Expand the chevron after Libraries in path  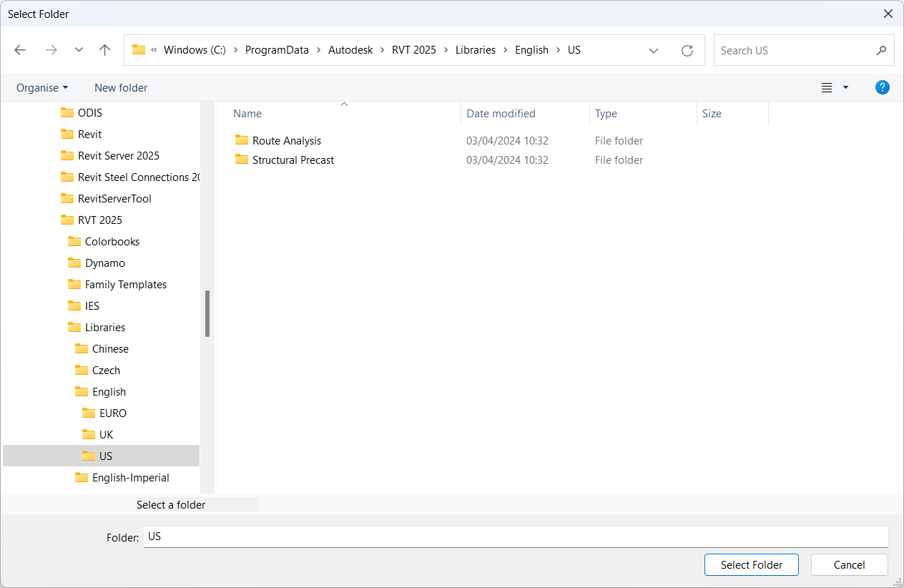pos(505,50)
